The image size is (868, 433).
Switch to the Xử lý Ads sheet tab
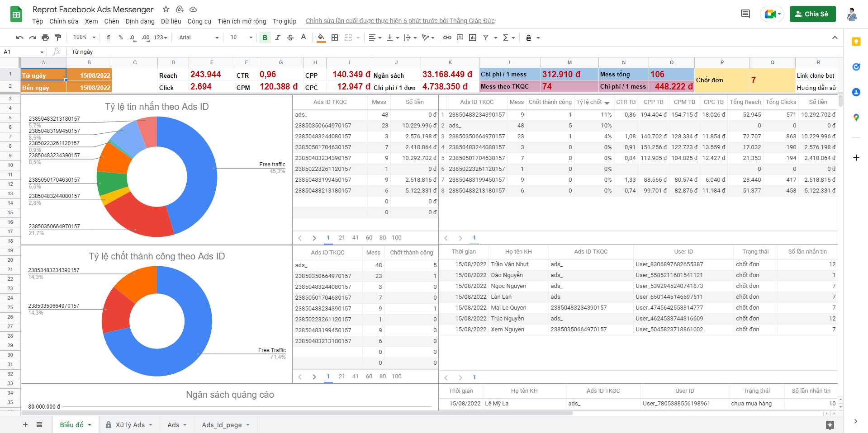tap(130, 425)
